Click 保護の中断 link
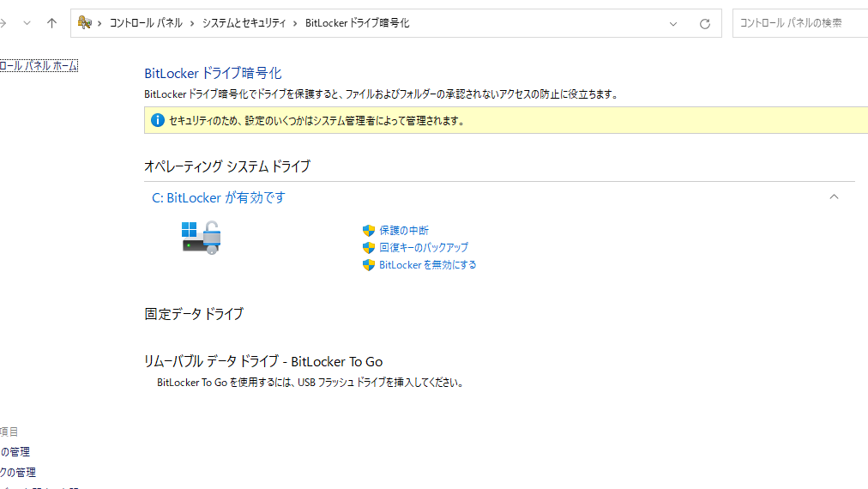 [x=404, y=231]
